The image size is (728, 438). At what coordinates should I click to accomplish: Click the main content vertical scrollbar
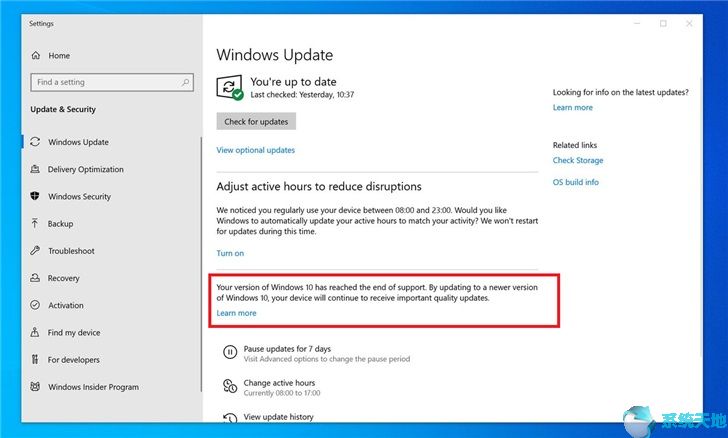pyautogui.click(x=701, y=218)
